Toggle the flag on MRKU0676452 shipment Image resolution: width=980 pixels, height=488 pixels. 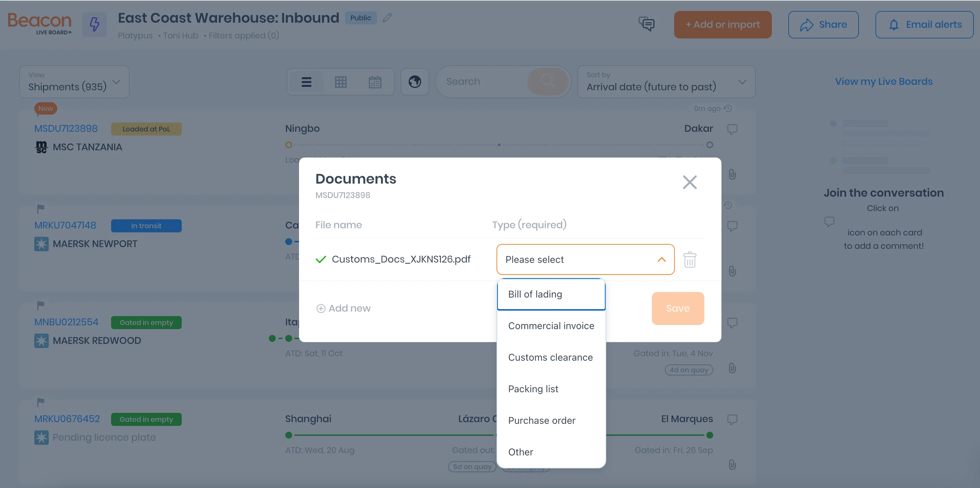[41, 402]
